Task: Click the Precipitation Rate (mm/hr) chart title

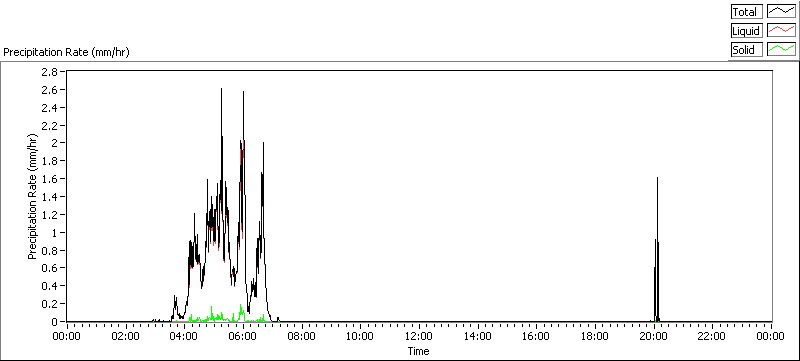Action: [x=67, y=53]
